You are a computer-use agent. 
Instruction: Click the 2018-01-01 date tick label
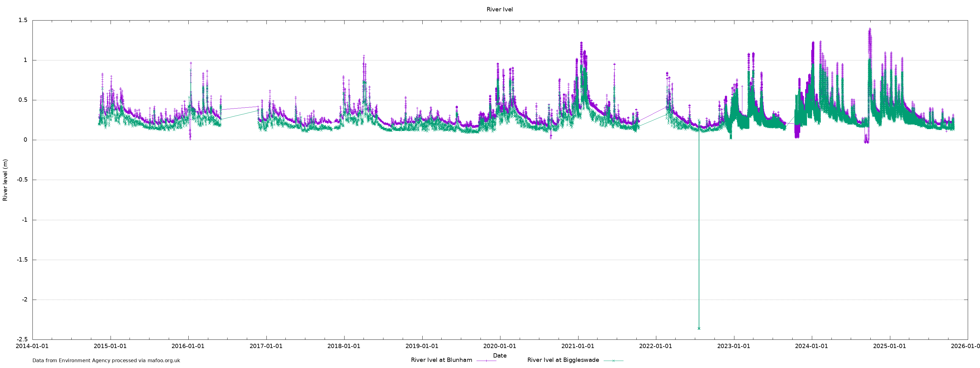click(x=344, y=346)
